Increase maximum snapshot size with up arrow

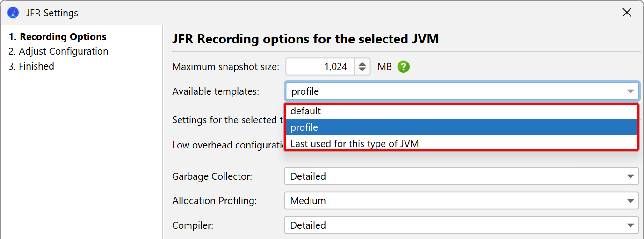coord(362,63)
